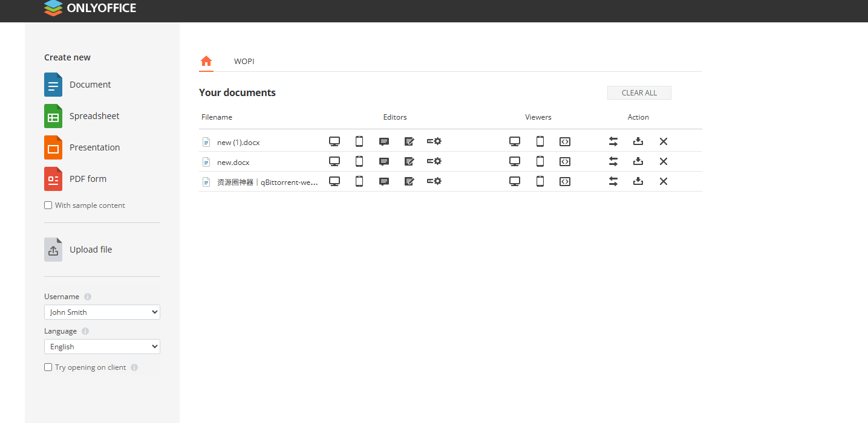Image resolution: width=868 pixels, height=423 pixels.
Task: Enable the With sample content checkbox
Action: pos(48,205)
